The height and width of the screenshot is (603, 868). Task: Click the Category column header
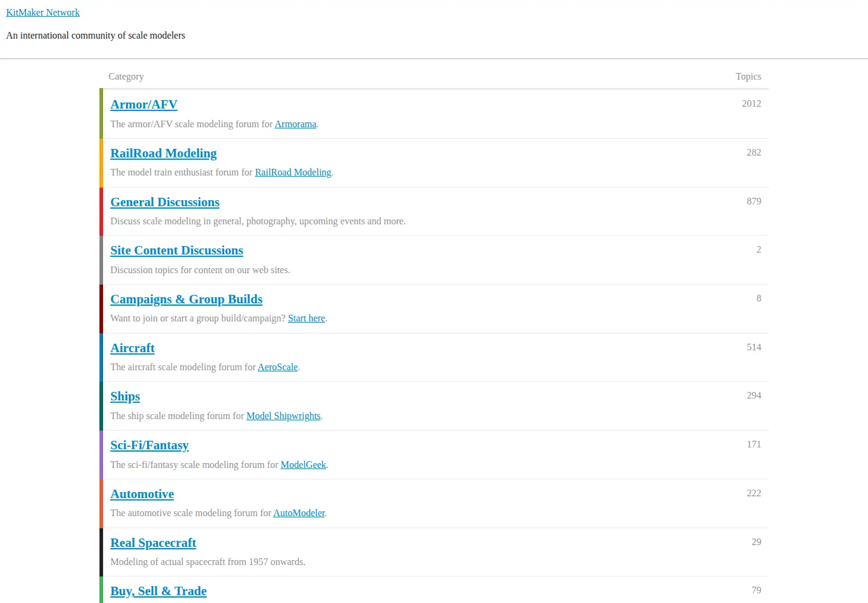(126, 77)
